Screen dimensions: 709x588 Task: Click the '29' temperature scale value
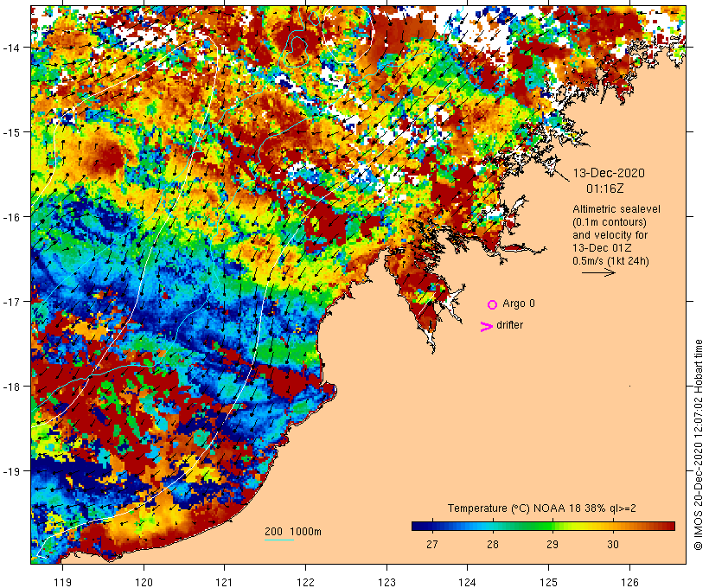[x=553, y=544]
